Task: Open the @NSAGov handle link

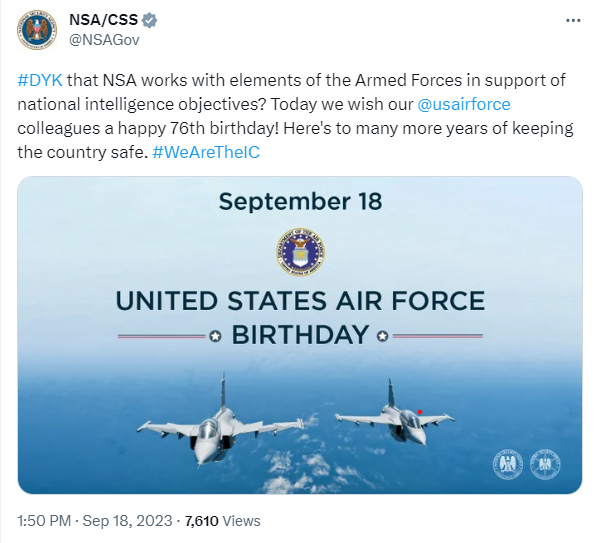Action: tap(104, 40)
